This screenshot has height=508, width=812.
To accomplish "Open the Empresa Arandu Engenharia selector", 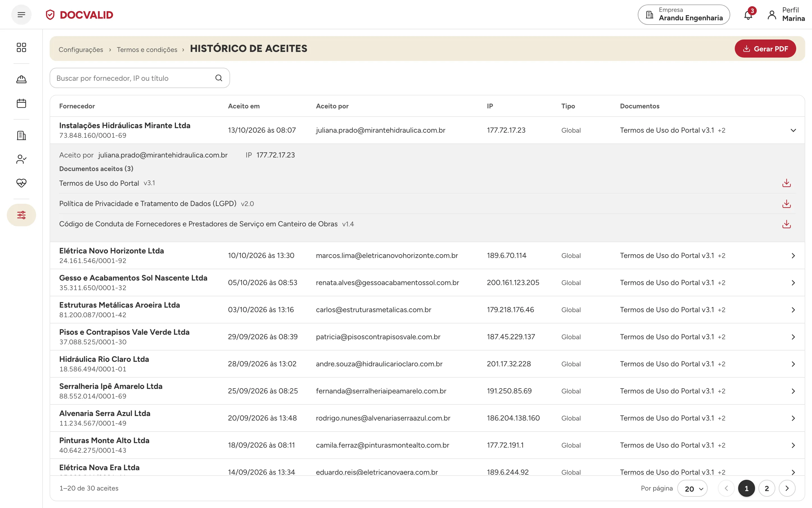I will coord(684,14).
